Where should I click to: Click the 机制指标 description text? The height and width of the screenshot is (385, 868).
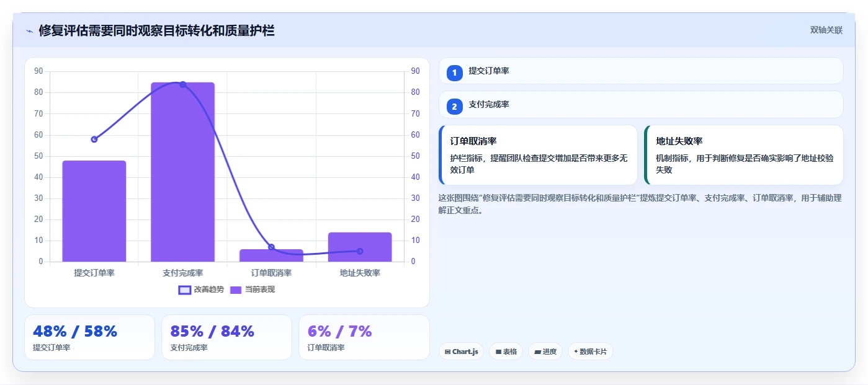(x=745, y=164)
